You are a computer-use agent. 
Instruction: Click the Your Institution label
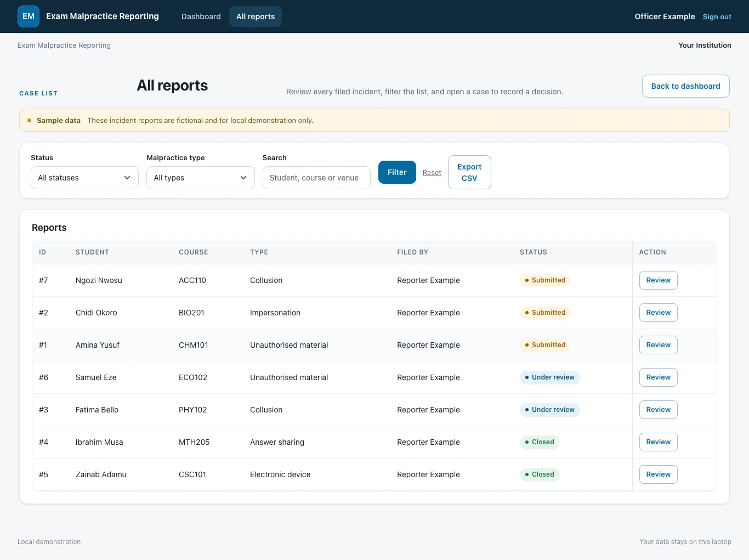tap(705, 46)
